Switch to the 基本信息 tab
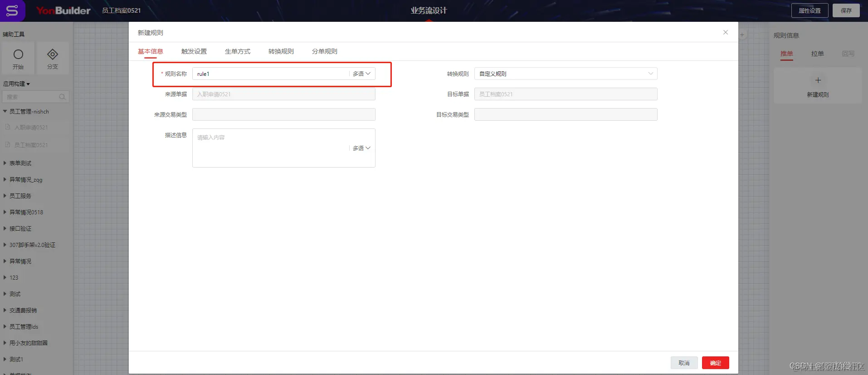The height and width of the screenshot is (375, 868). tap(151, 51)
